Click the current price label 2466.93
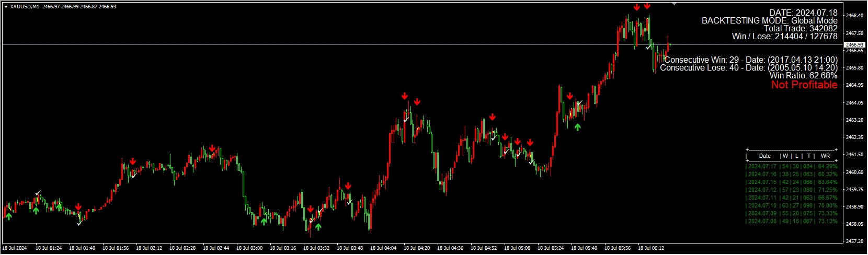The height and width of the screenshot is (255, 868). [854, 45]
